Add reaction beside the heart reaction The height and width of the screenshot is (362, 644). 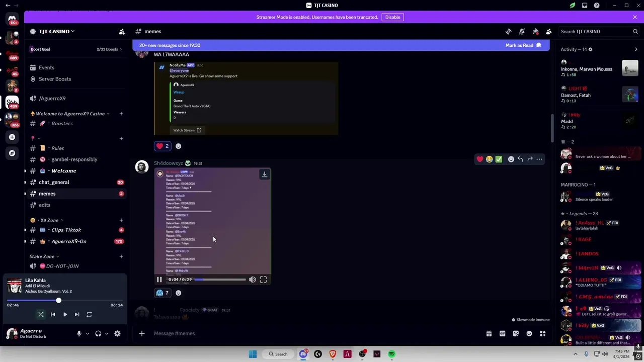(178, 146)
